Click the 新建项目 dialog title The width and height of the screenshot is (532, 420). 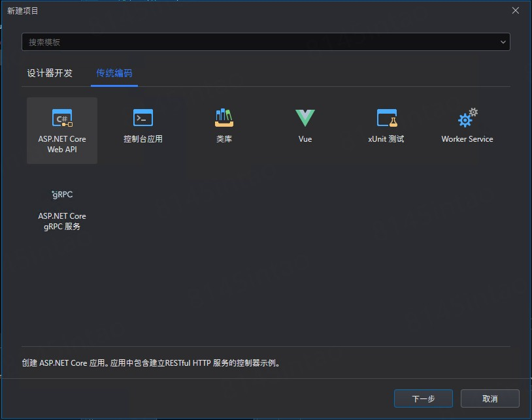point(23,11)
